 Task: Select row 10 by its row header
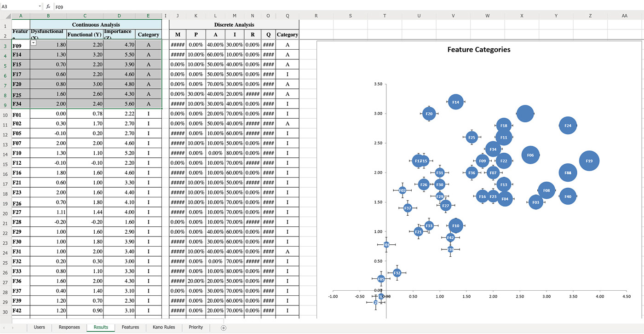(x=5, y=114)
